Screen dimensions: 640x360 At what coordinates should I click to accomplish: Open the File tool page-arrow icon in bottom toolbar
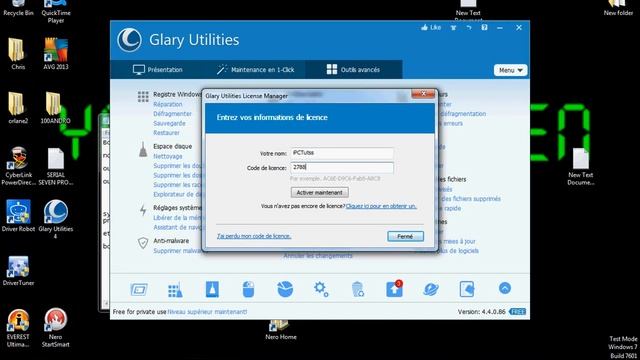pyautogui.click(x=467, y=289)
